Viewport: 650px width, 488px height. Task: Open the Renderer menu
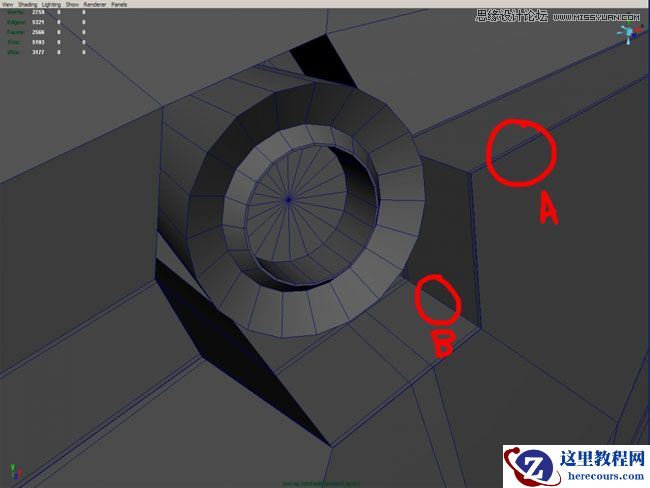click(x=95, y=4)
